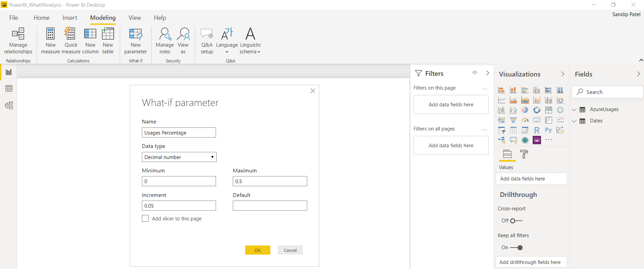
Task: Insert the map globe visual
Action: click(560, 110)
